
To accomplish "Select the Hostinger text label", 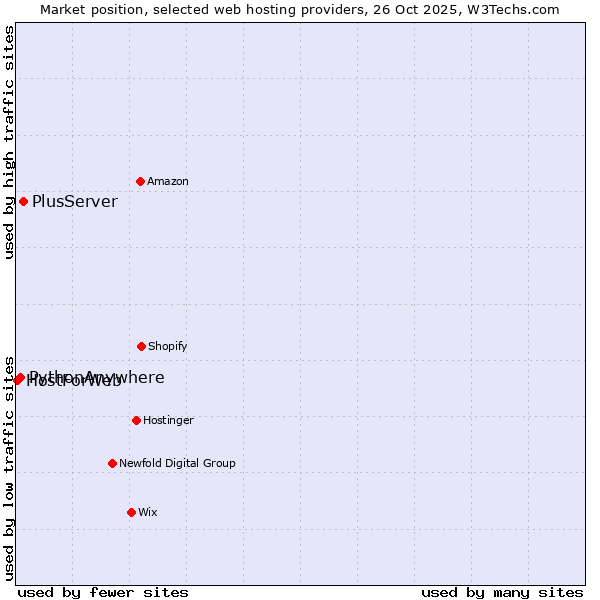I will (x=168, y=421).
